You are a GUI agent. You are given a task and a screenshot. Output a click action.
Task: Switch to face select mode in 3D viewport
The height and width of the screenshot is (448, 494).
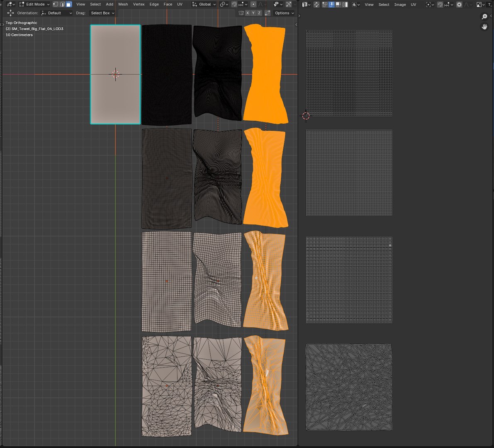pos(69,5)
